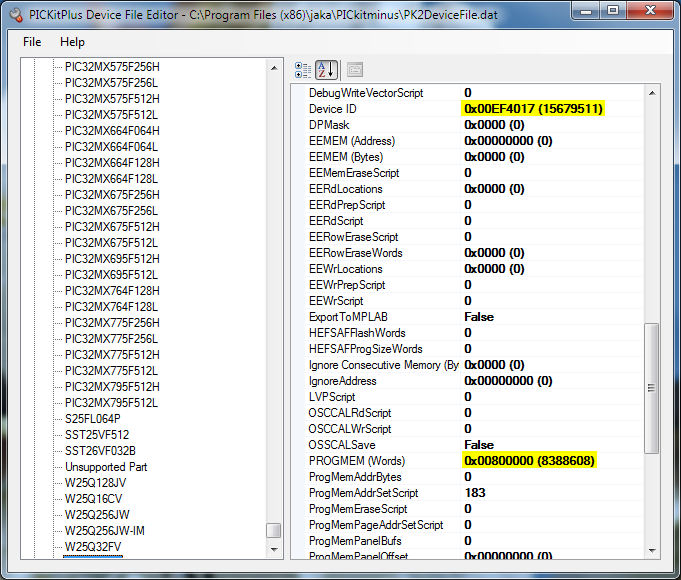Select the SST26VF032B part

pos(100,451)
